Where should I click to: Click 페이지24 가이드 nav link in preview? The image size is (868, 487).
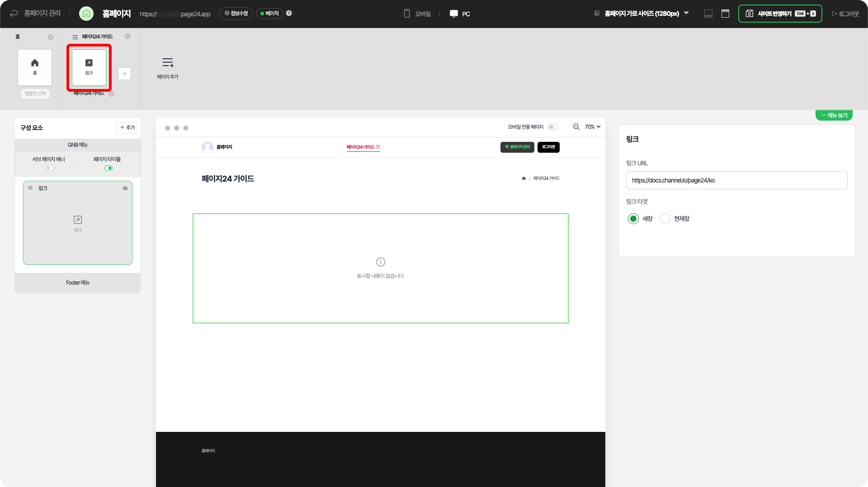click(x=363, y=147)
